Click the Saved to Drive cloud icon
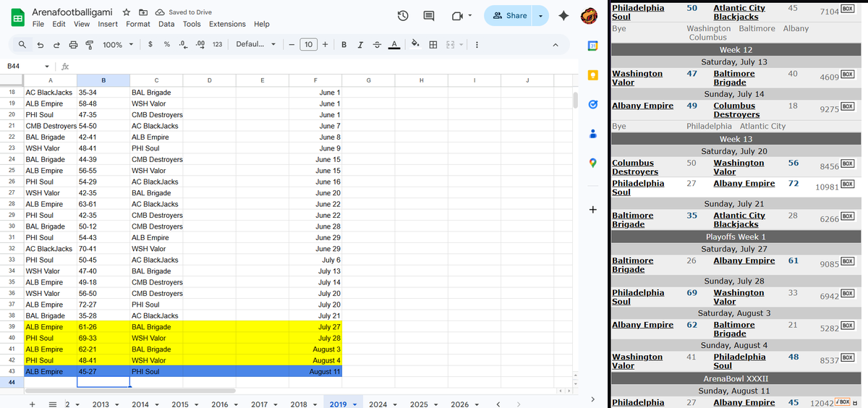Viewport: 868px width, 408px height. coord(159,12)
